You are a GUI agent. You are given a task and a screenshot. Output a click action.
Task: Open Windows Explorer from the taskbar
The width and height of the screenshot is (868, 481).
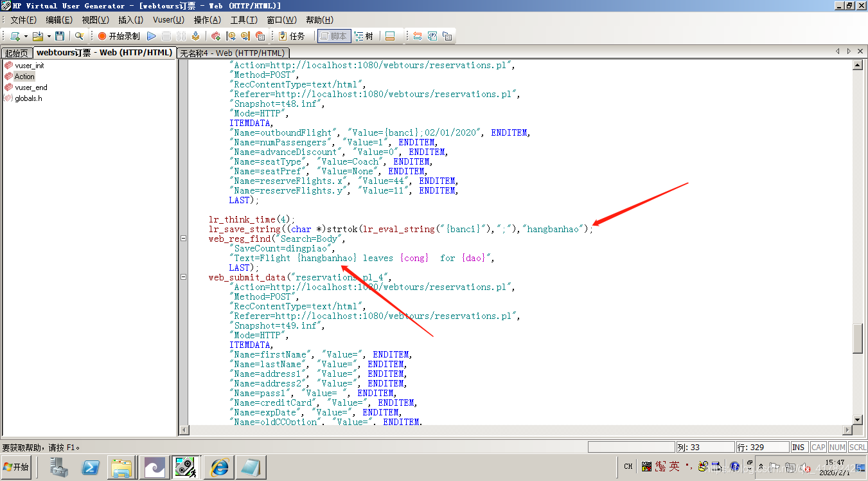coord(121,467)
